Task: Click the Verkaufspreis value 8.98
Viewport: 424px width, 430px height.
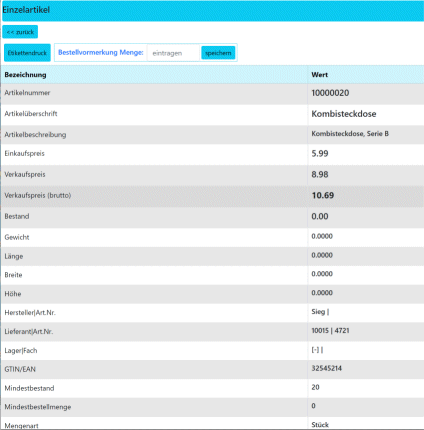Action: 320,175
